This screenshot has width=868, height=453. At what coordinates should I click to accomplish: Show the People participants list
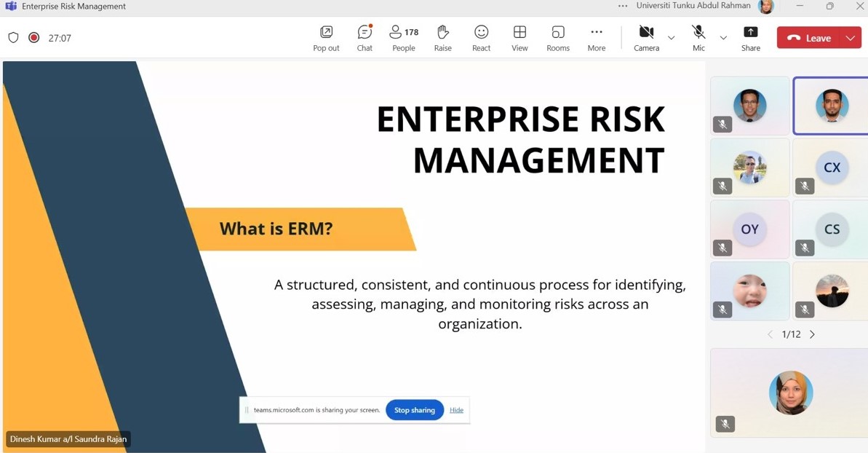[x=404, y=38]
